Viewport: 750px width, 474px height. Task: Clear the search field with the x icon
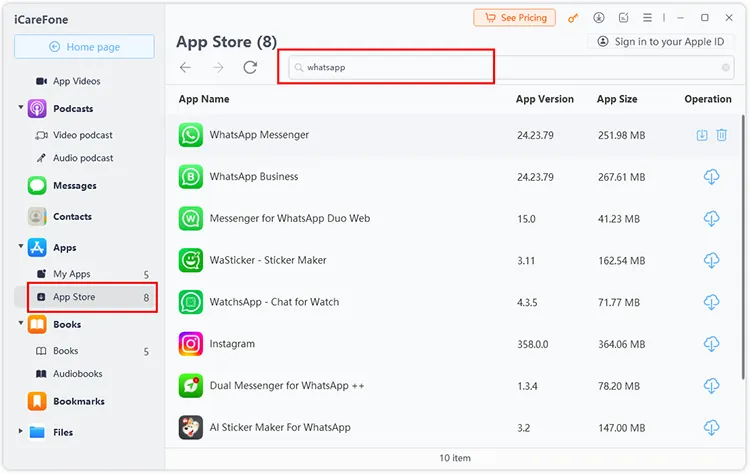point(726,67)
